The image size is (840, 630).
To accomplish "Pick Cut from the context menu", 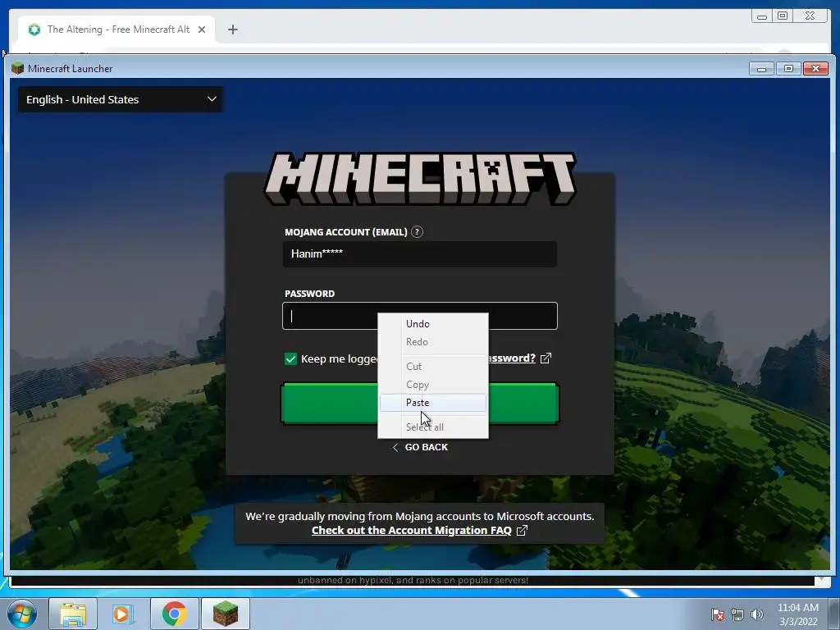I will pos(433,367).
